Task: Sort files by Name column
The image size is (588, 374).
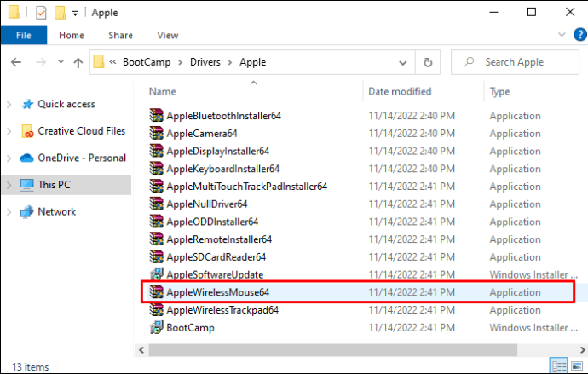Action: [x=163, y=91]
